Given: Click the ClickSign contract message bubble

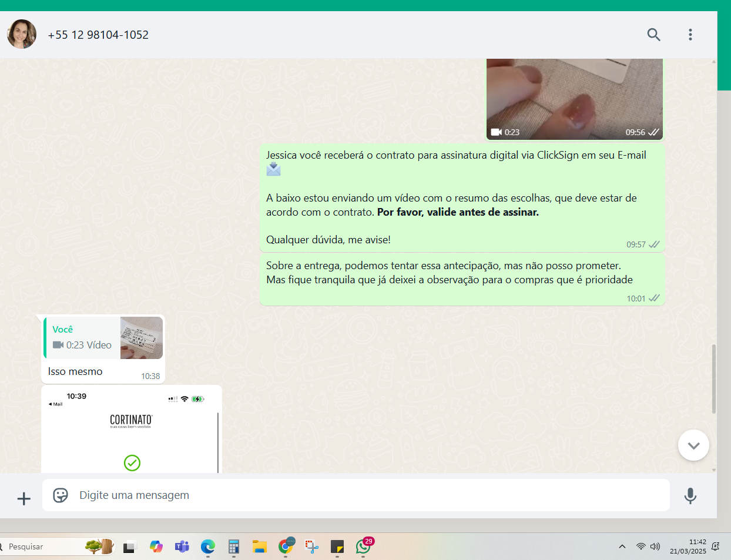Looking at the screenshot, I should click(462, 198).
